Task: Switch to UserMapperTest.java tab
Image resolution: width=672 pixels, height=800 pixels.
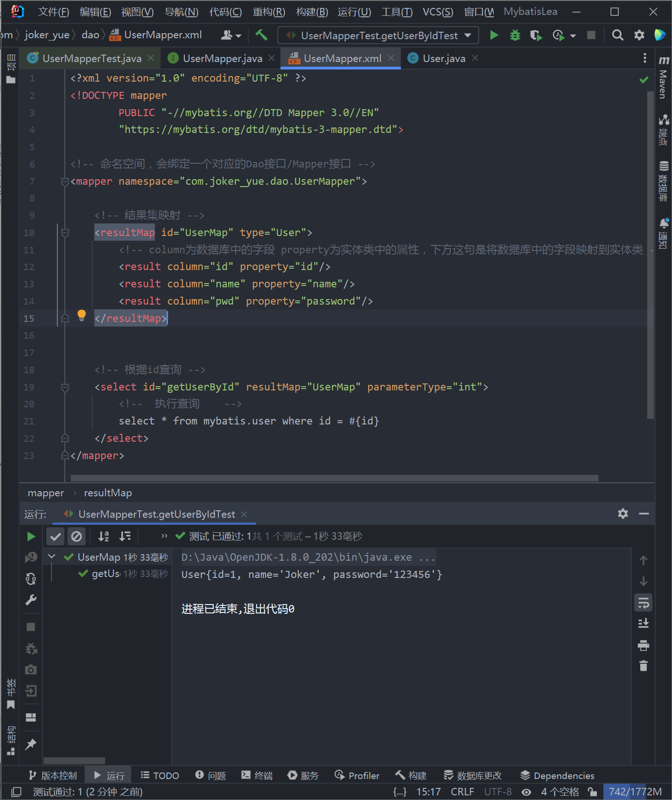Action: (x=91, y=58)
